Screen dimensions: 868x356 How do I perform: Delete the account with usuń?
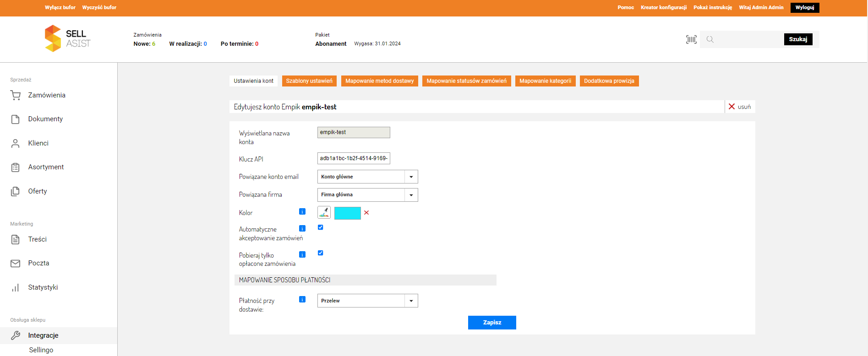(739, 107)
